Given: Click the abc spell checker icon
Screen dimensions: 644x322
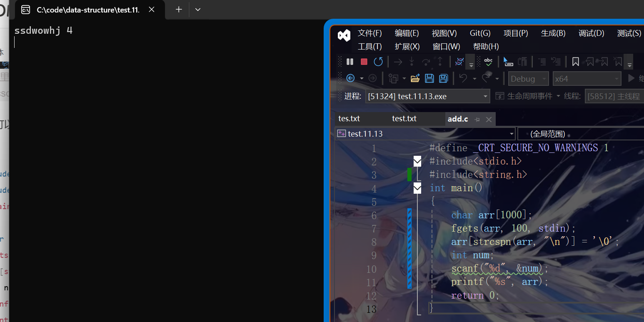Looking at the screenshot, I should click(488, 62).
